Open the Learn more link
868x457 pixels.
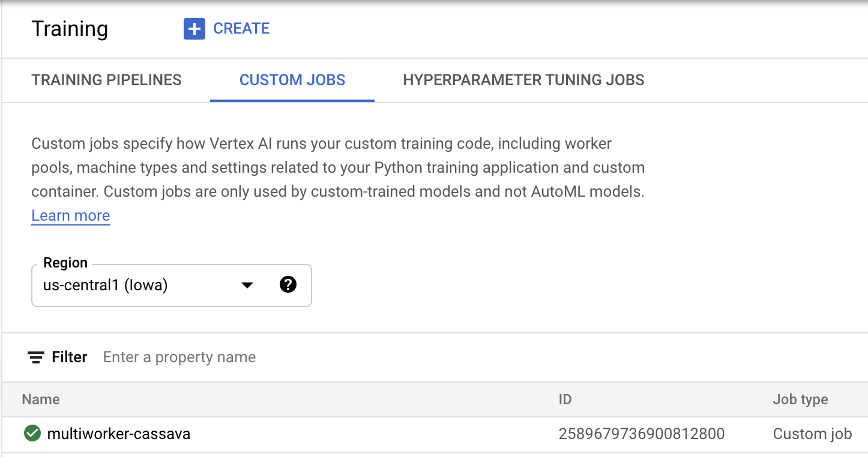[70, 215]
